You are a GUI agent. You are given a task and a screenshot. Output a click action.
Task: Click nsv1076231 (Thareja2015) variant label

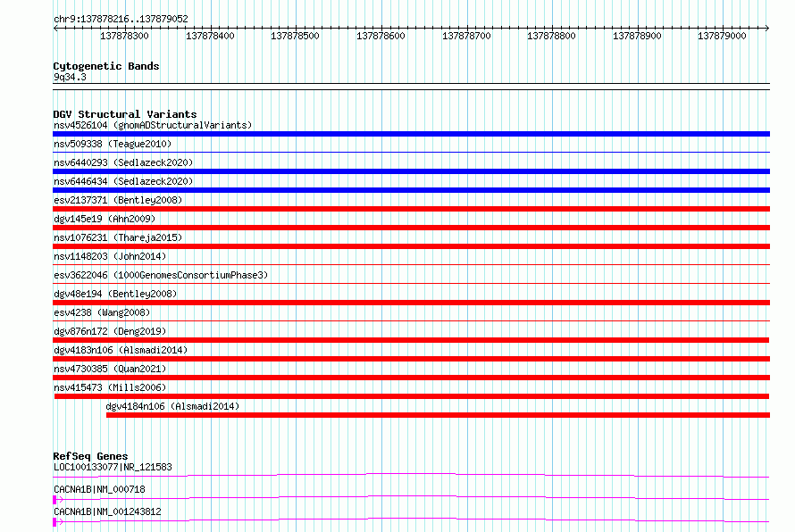click(118, 237)
